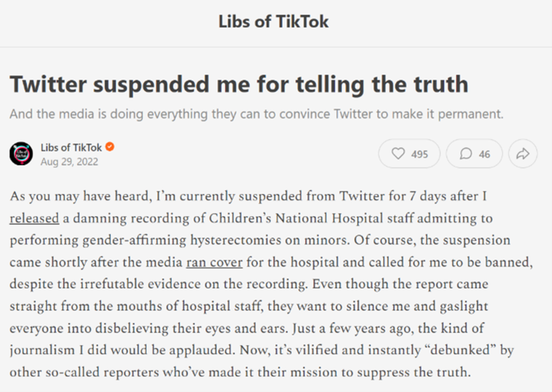Screen dimensions: 552x392
Task: Click the Libs of TikTok profile avatar
Action: click(x=21, y=153)
